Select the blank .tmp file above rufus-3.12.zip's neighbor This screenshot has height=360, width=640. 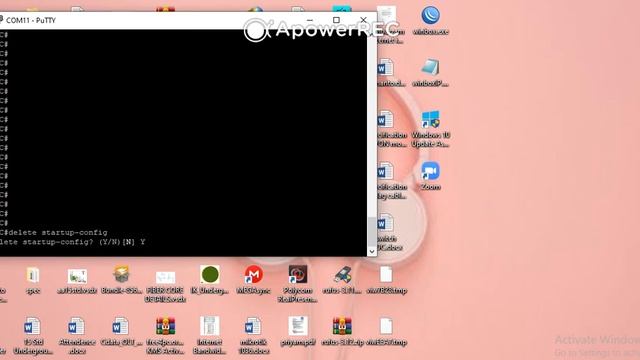[386, 280]
